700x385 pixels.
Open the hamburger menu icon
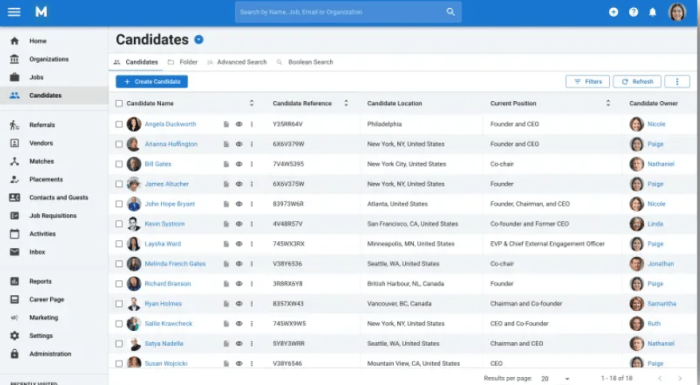[14, 12]
